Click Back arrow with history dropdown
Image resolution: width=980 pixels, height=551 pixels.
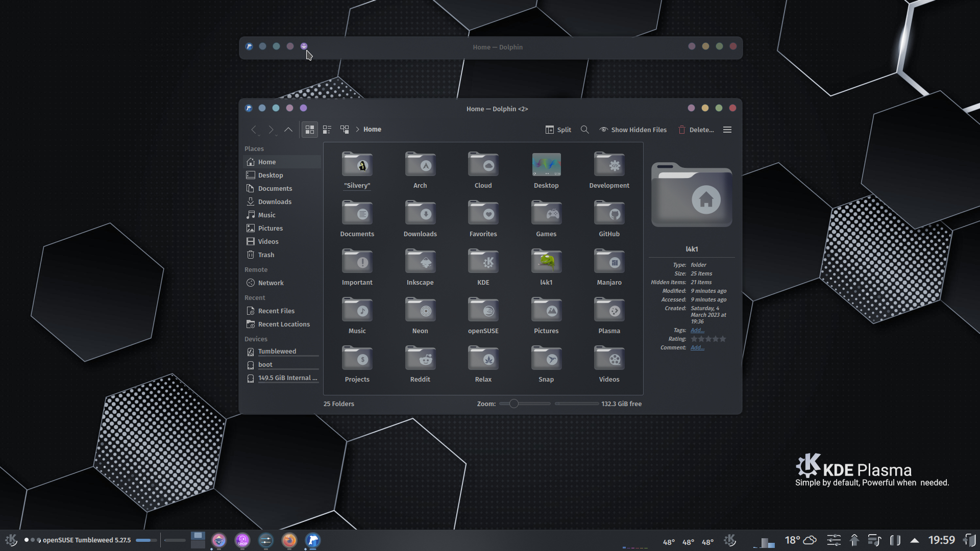click(254, 130)
